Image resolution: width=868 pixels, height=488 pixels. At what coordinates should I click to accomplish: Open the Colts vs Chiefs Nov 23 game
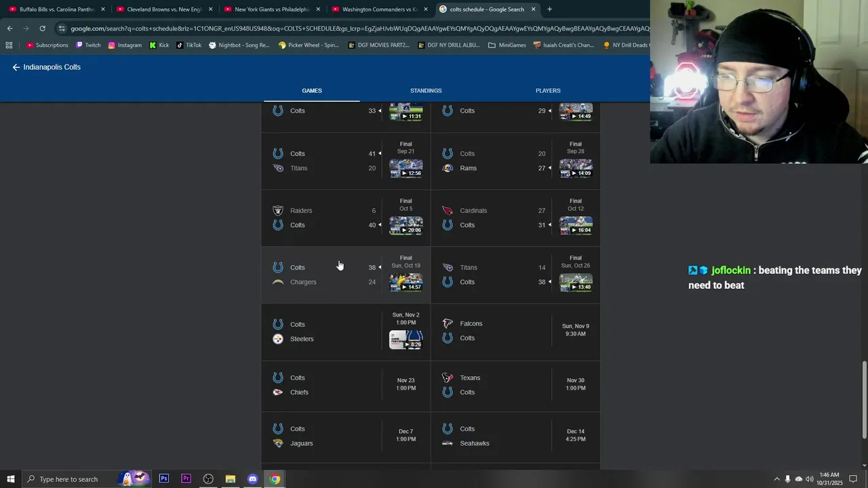coord(346,385)
